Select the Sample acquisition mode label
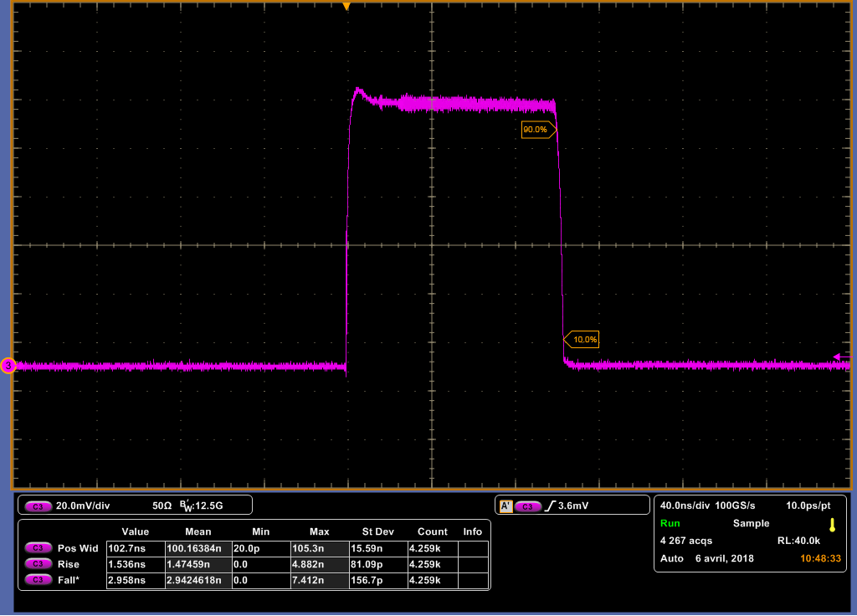Viewport: 857px width, 616px height. (751, 523)
